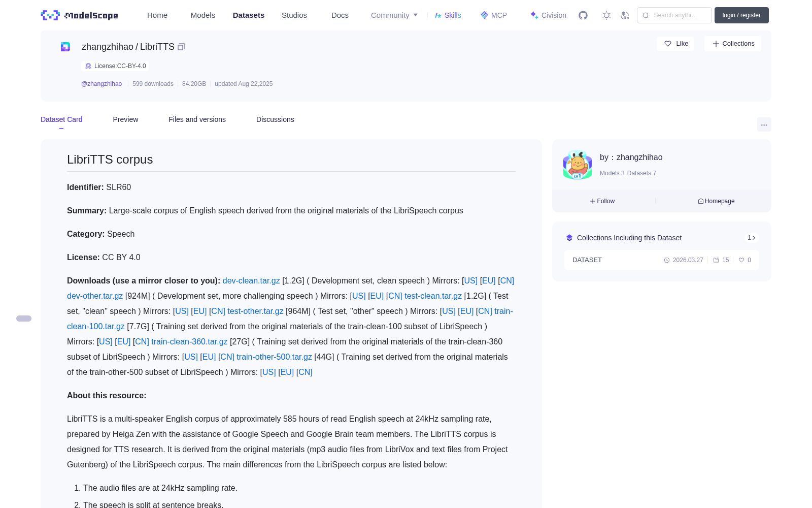Download dev-clean.tar.gz link
The image size is (812, 508).
click(251, 281)
